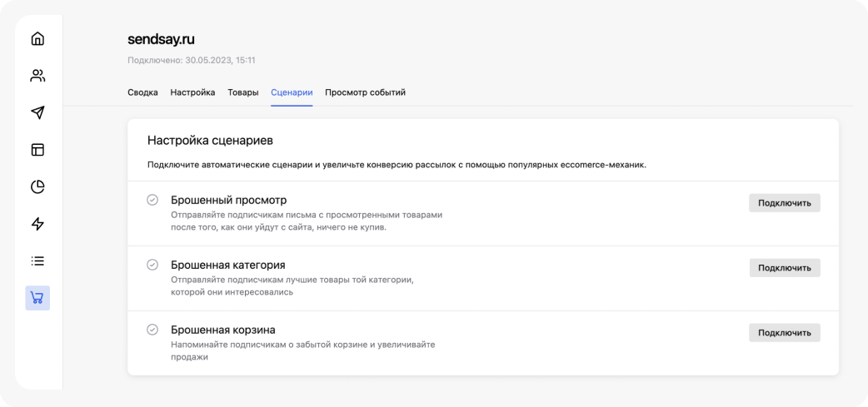Toggle check circle for Брошенный просмотр

(152, 200)
